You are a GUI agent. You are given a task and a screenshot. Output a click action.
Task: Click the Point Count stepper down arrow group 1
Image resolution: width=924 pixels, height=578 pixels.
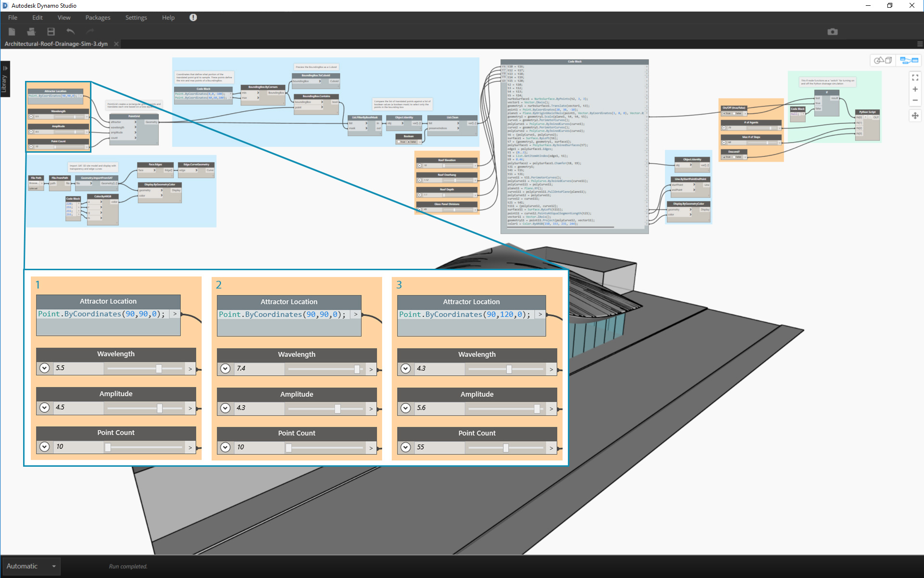click(44, 447)
